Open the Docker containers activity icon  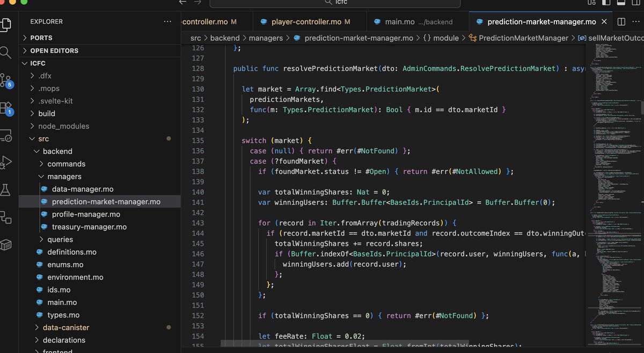tap(5, 245)
